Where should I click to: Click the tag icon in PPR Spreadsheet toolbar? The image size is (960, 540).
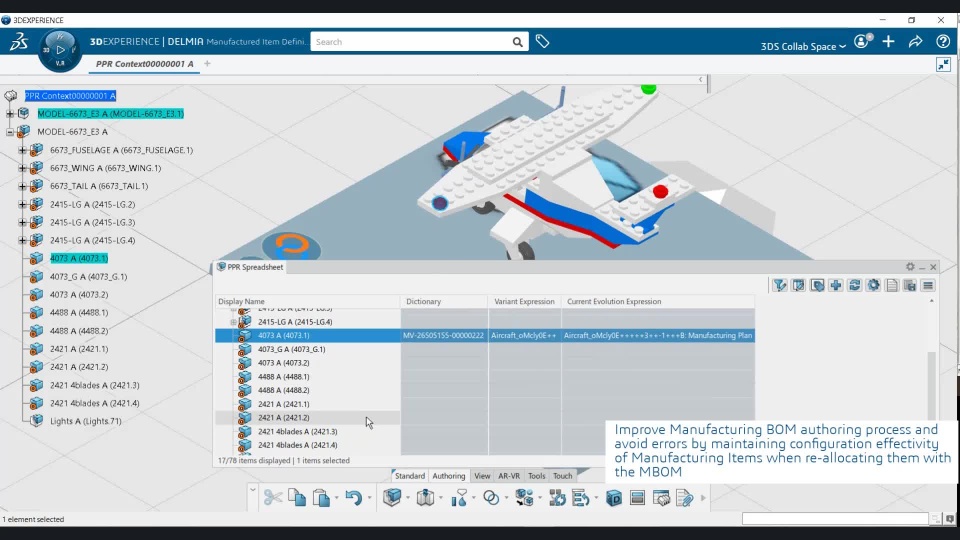click(817, 285)
